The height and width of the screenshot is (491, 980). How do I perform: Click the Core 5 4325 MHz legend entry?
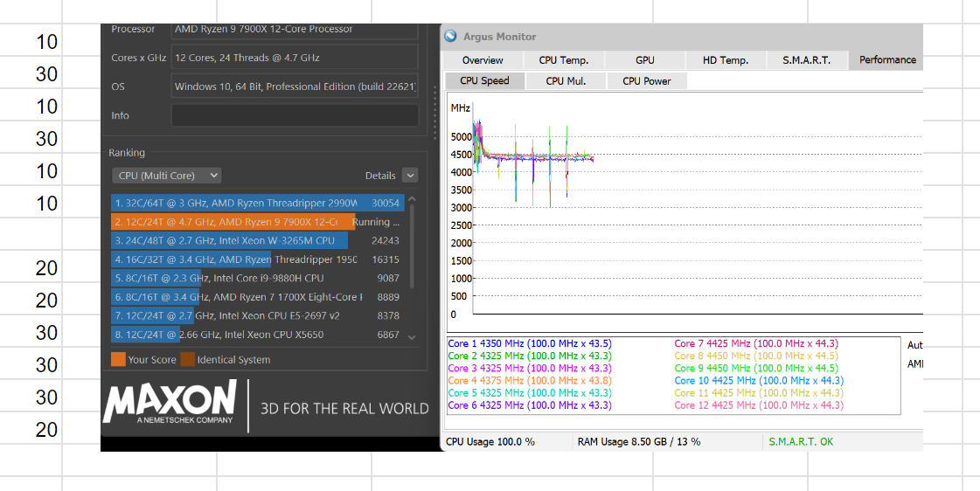pos(530,393)
